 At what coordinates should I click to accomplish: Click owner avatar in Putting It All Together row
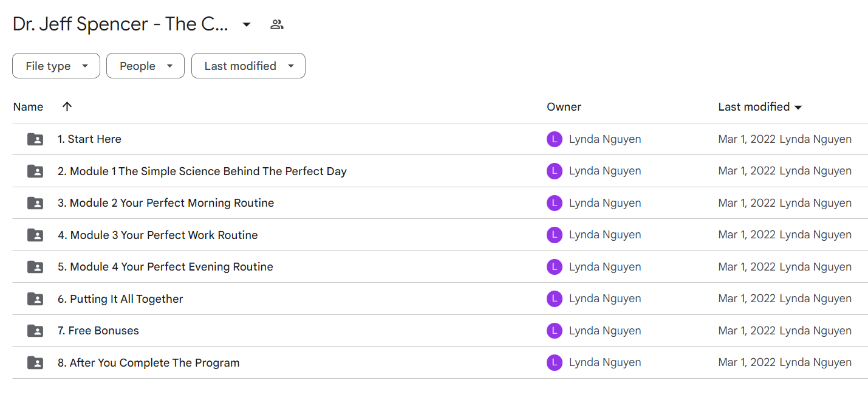(555, 299)
